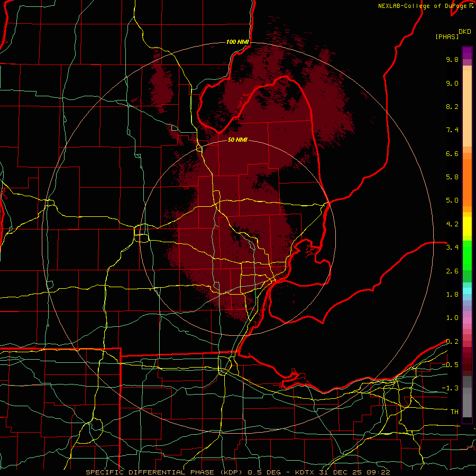The width and height of the screenshot is (476, 476).
Task: Click the 1.8 value on the scale
Action: click(452, 295)
